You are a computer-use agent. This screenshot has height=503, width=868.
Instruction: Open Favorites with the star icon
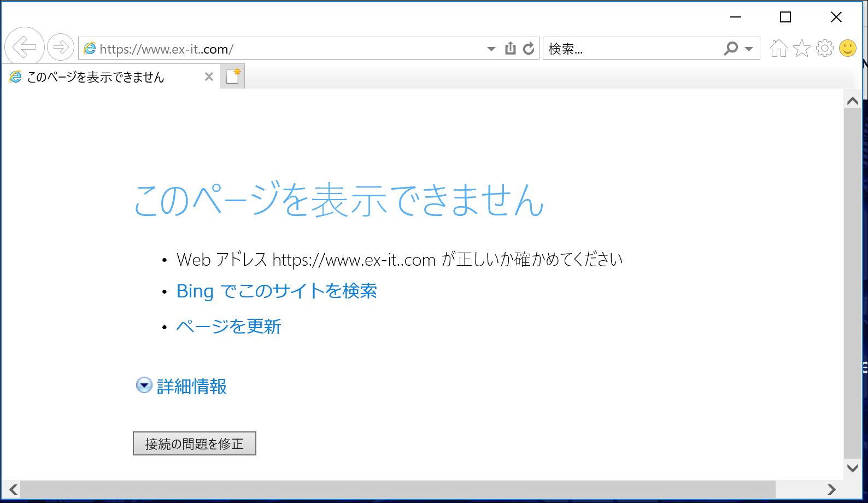[802, 49]
